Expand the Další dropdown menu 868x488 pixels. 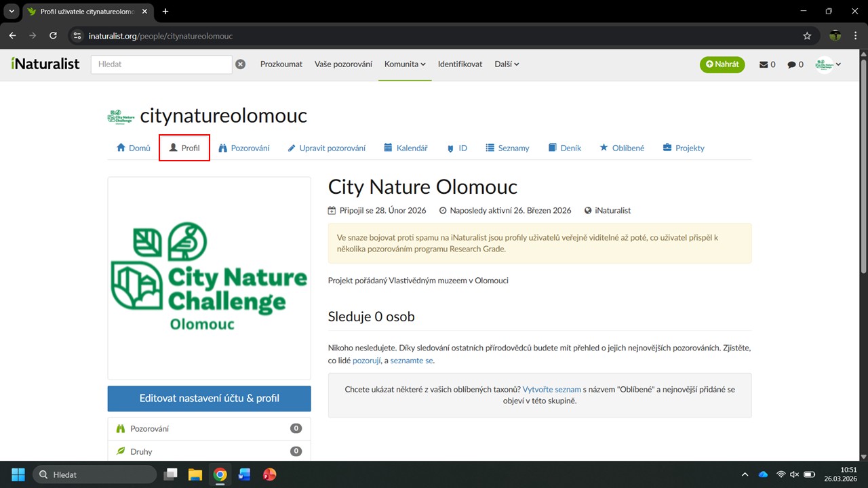pyautogui.click(x=507, y=64)
